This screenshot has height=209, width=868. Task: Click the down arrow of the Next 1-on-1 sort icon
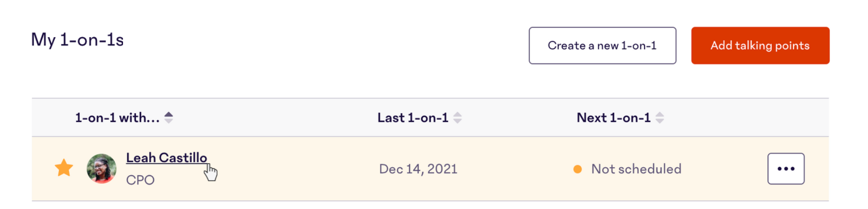(660, 121)
